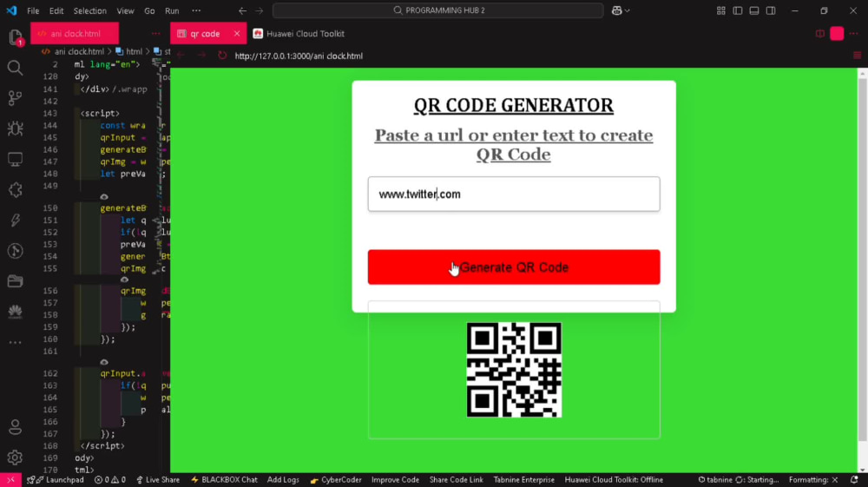Toggle the secondary side bar
This screenshot has height=487, width=868.
(771, 10)
